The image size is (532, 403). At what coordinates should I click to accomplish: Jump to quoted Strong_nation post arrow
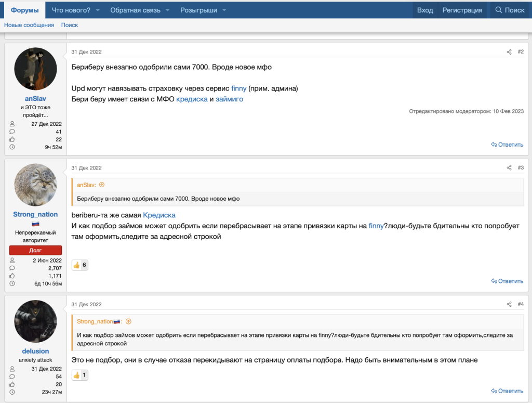128,321
